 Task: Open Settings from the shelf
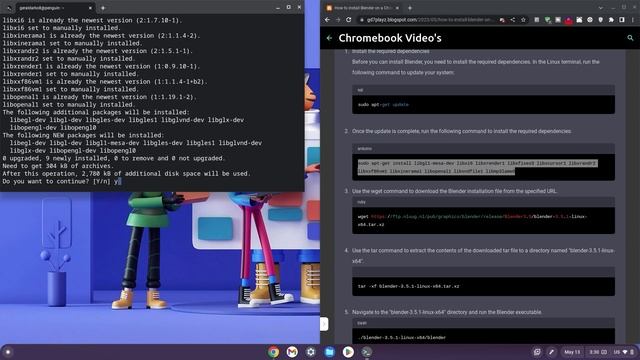311,352
